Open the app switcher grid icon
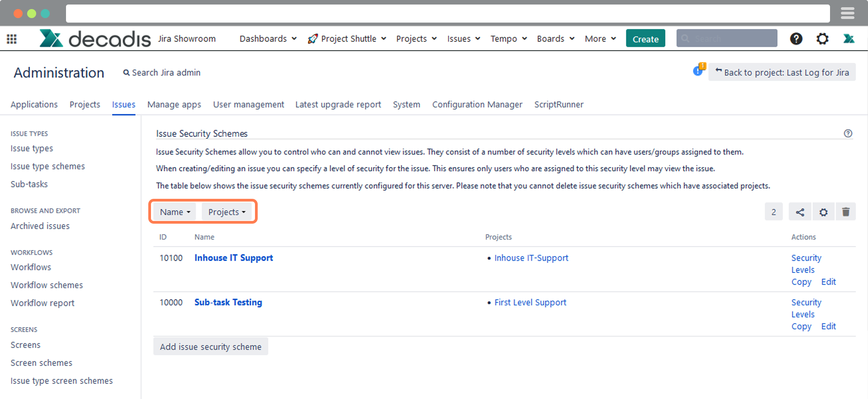 tap(12, 39)
